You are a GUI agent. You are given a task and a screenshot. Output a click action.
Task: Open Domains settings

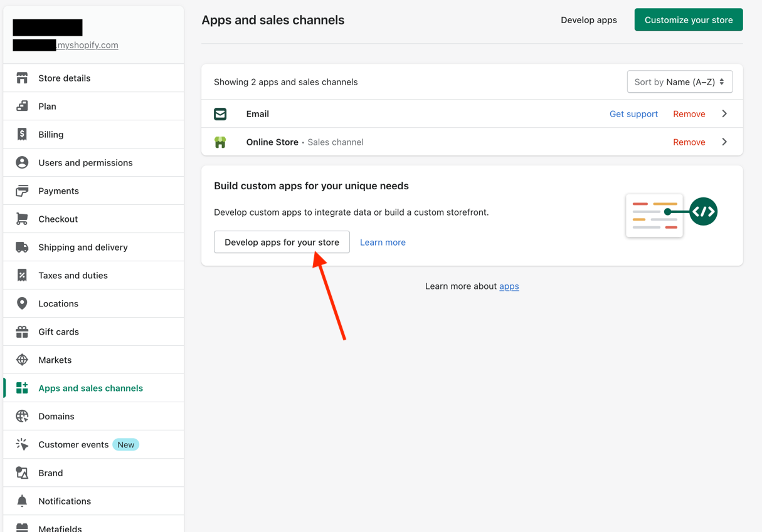coord(94,417)
